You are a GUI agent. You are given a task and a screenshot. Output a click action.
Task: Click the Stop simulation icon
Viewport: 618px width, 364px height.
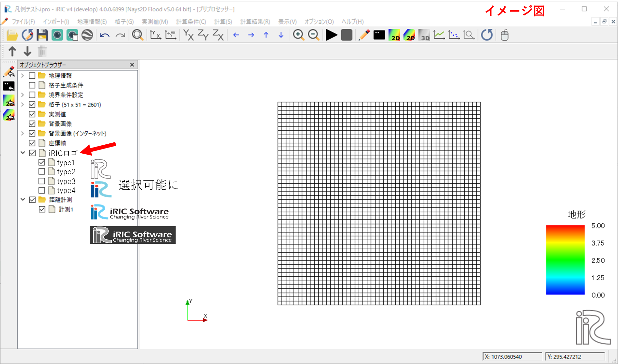(346, 35)
